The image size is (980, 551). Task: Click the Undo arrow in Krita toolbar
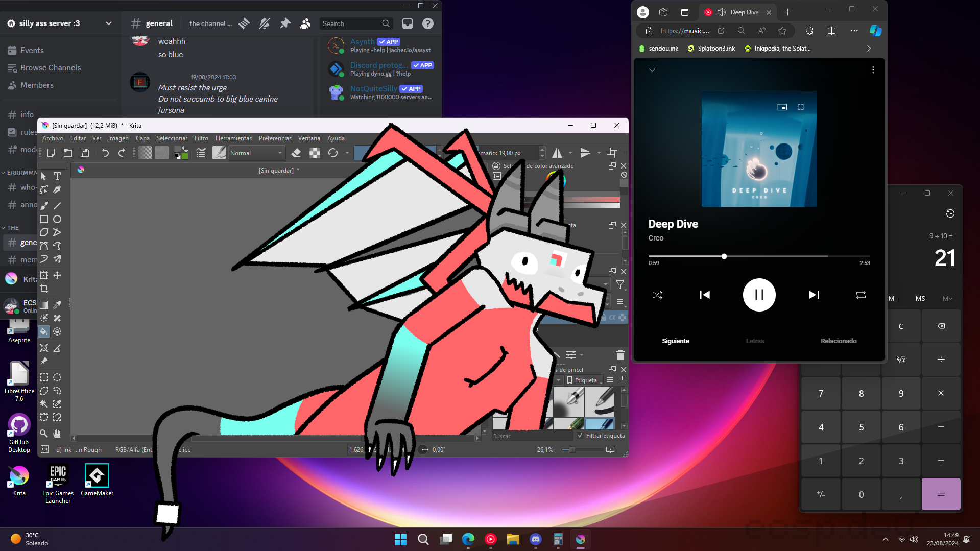(x=105, y=153)
